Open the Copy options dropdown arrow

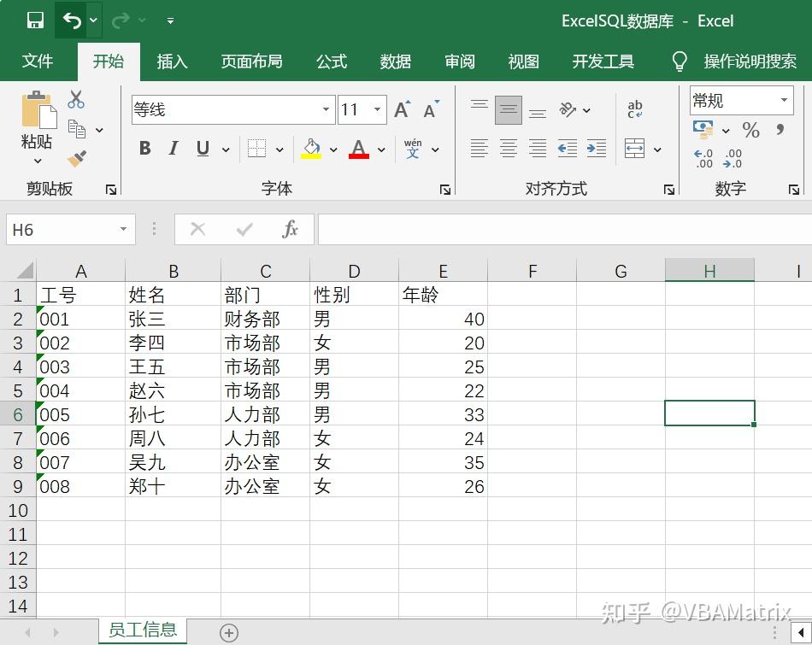[x=99, y=130]
